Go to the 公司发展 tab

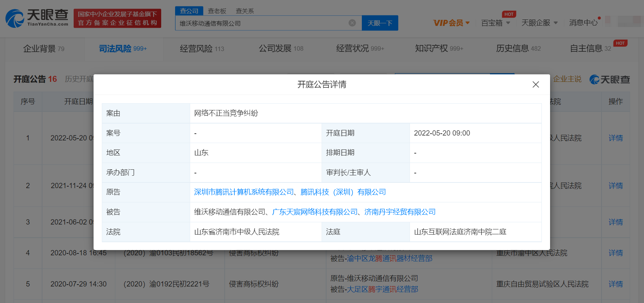[x=281, y=48]
